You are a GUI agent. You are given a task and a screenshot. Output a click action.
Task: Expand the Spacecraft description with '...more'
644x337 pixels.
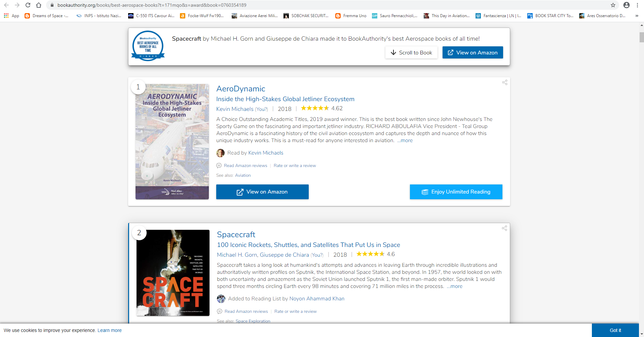[x=455, y=286]
